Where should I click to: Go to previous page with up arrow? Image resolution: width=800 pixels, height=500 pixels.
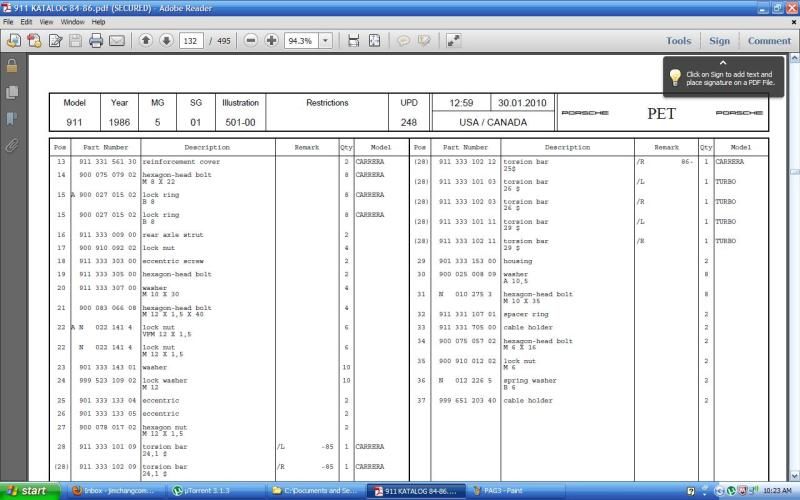146,40
